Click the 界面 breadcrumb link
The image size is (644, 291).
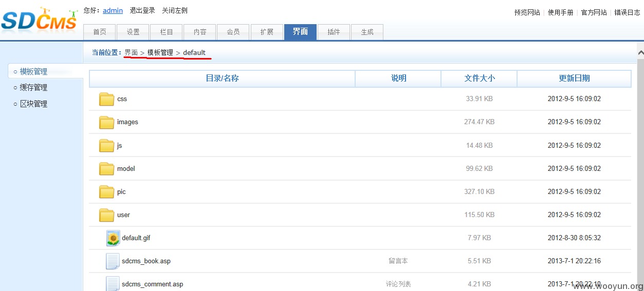[x=131, y=52]
